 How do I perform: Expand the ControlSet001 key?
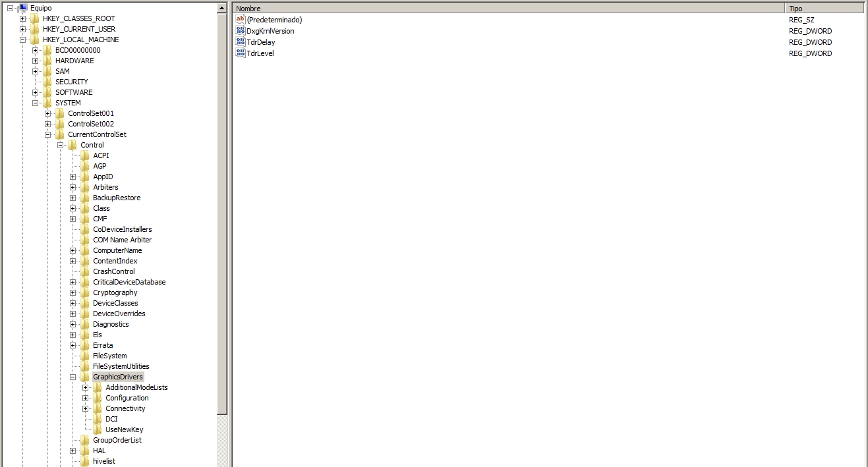click(47, 113)
